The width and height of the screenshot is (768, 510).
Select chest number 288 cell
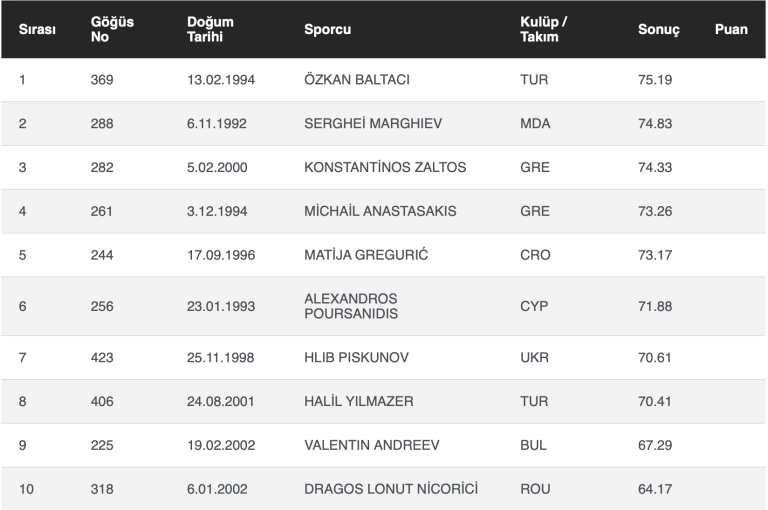(102, 124)
